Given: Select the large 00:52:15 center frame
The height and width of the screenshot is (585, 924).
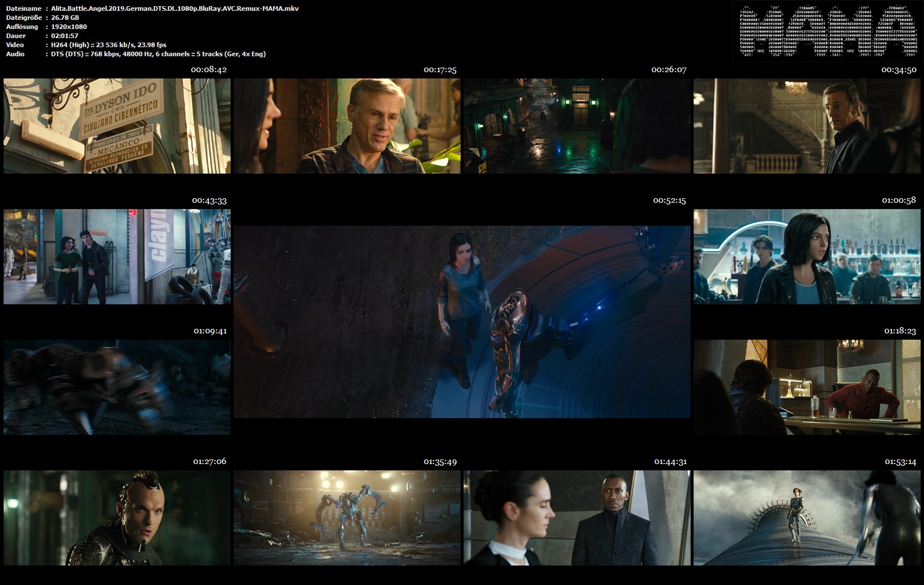Looking at the screenshot, I should (x=462, y=322).
